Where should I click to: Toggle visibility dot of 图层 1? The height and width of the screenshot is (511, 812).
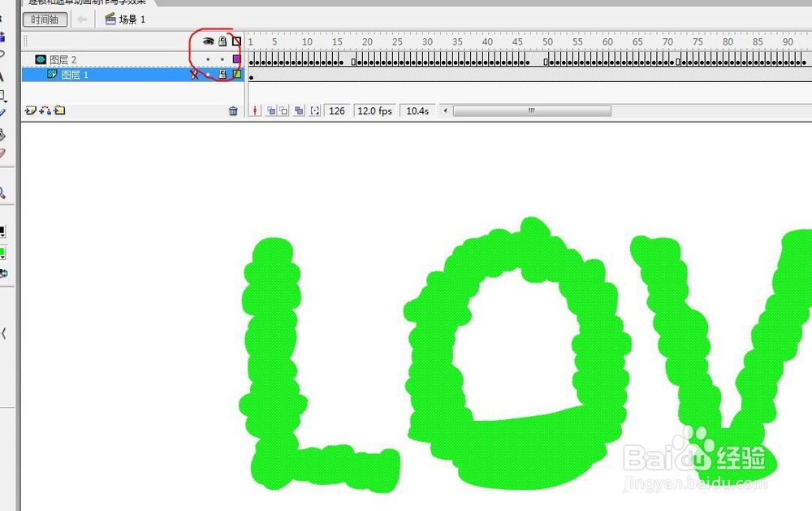pos(208,75)
